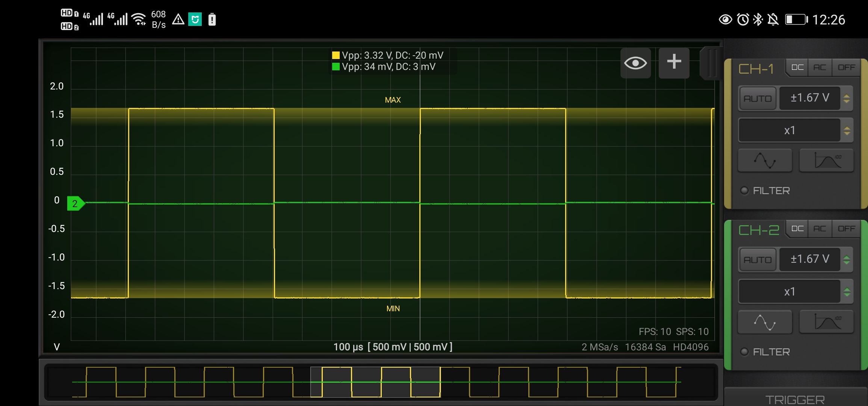Image resolution: width=868 pixels, height=406 pixels.
Task: Set CH-2 coupling to DC
Action: tap(797, 229)
